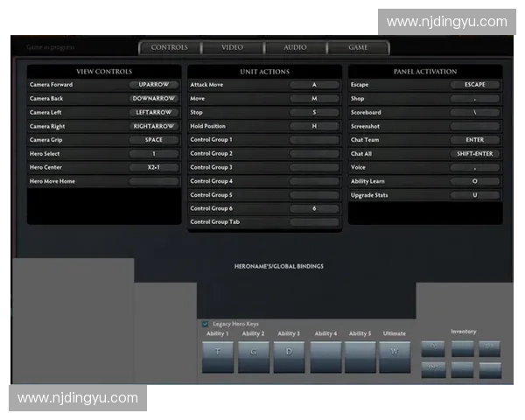Select the Hold Position key binding
Viewport: 525px width, 420px height.
coord(314,126)
